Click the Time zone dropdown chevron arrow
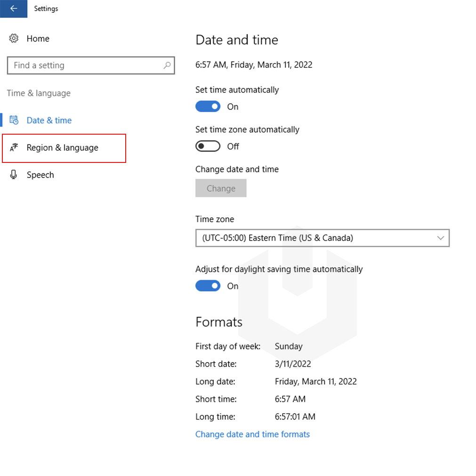 (x=441, y=238)
